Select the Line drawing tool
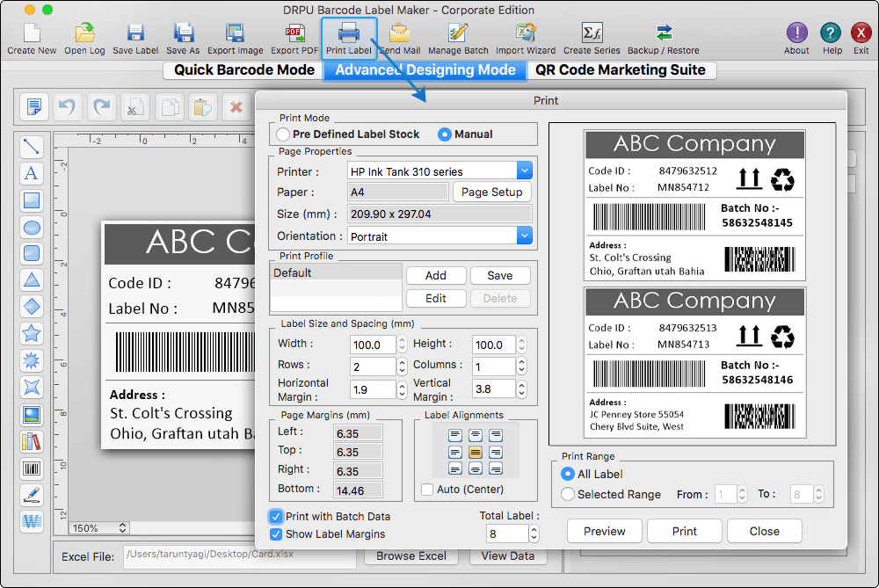 [x=32, y=147]
